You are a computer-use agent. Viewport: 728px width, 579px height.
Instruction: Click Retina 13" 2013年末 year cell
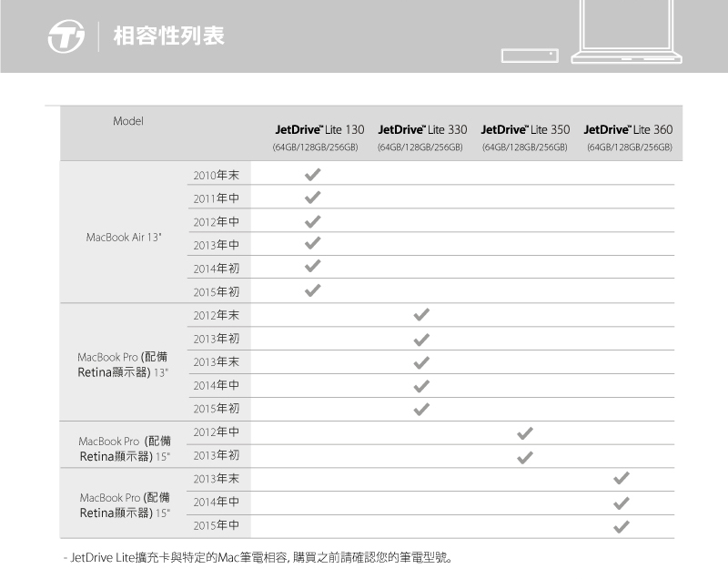pos(217,361)
